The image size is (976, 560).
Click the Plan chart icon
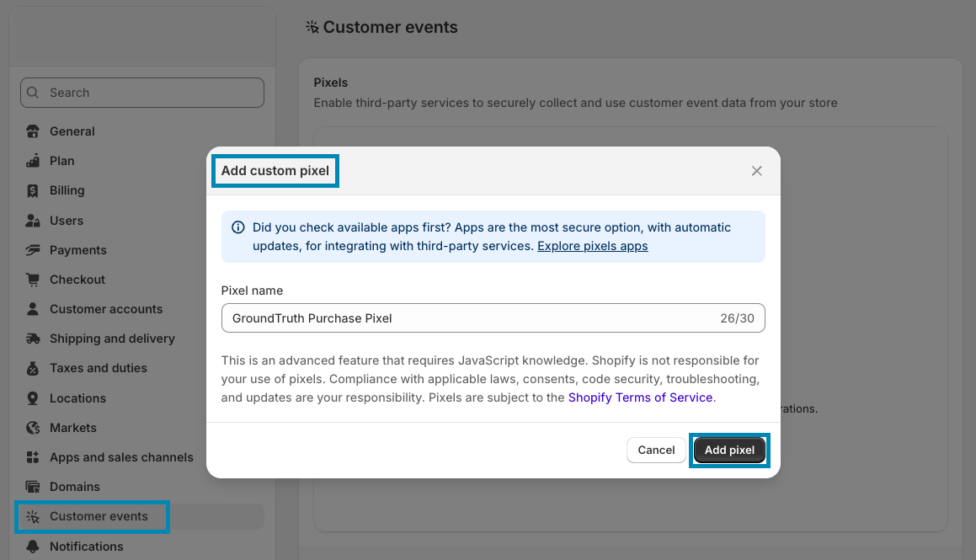[x=33, y=161]
